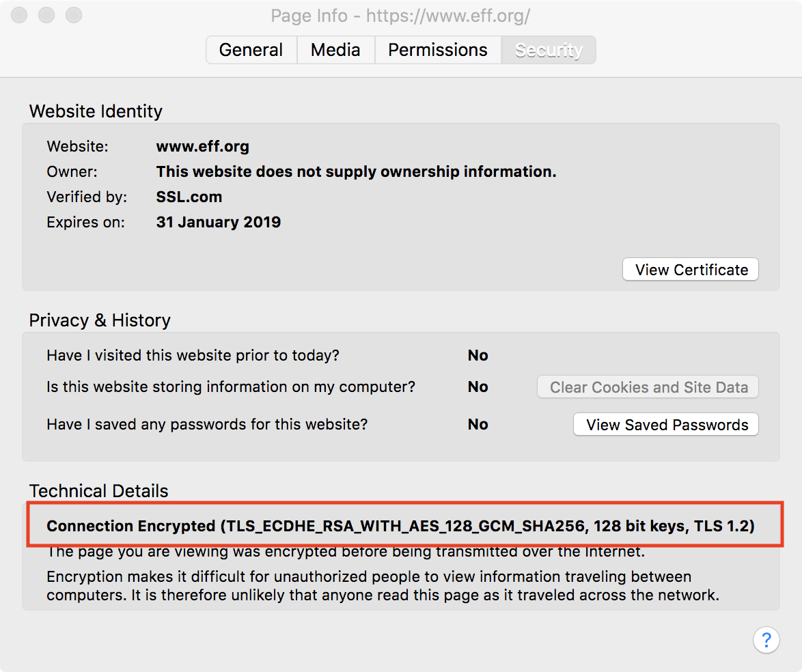802x672 pixels.
Task: Zoom the Page Info window
Action: (x=74, y=15)
